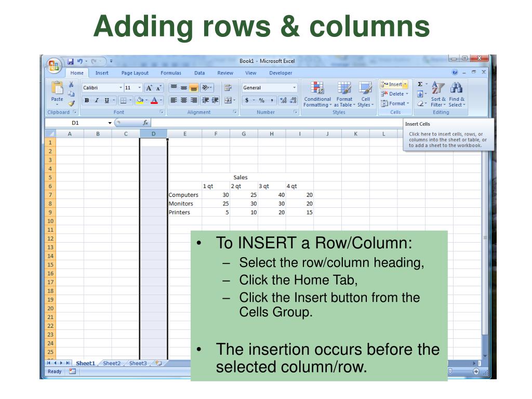Click the Delete button in Cells group
Screen dimensions: 532x399
click(x=394, y=94)
